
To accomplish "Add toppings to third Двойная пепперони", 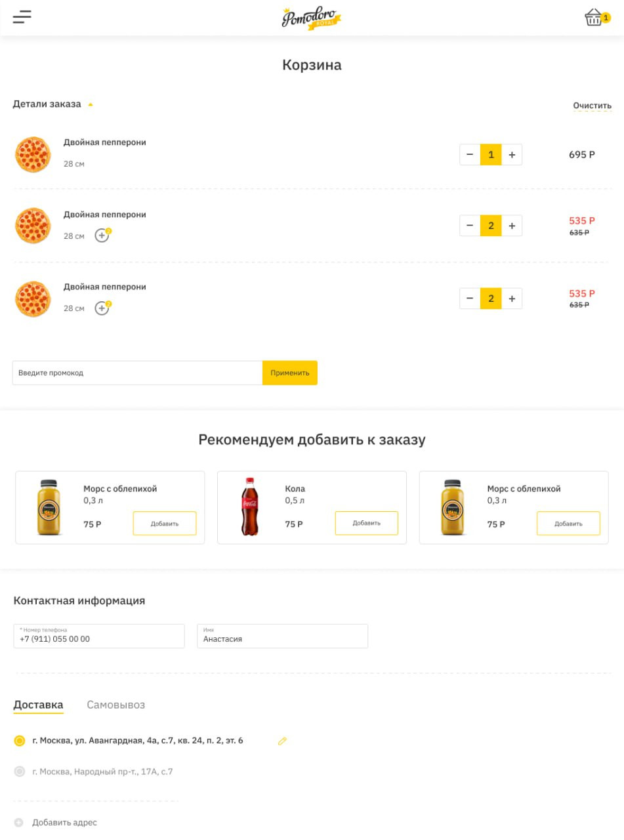I will tap(102, 308).
